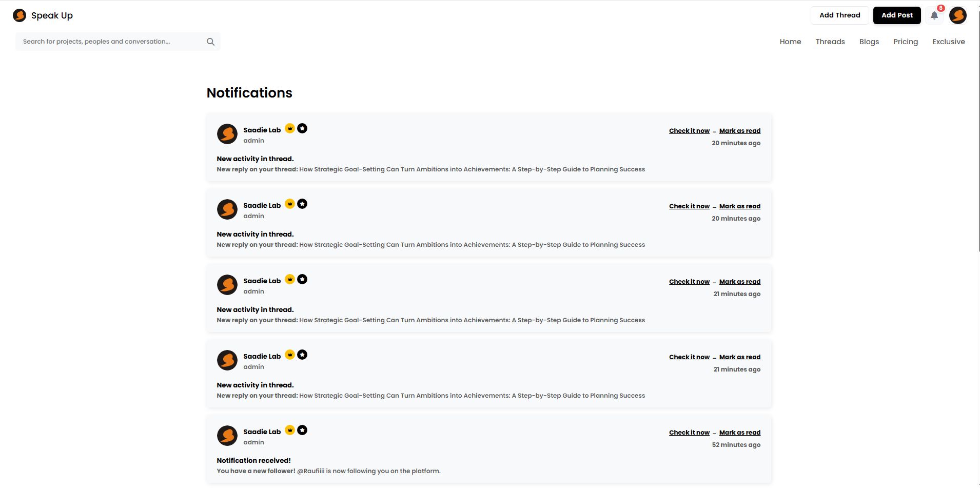Viewport: 980px width, 488px height.
Task: Click the Speak Up logo icon
Action: click(19, 15)
